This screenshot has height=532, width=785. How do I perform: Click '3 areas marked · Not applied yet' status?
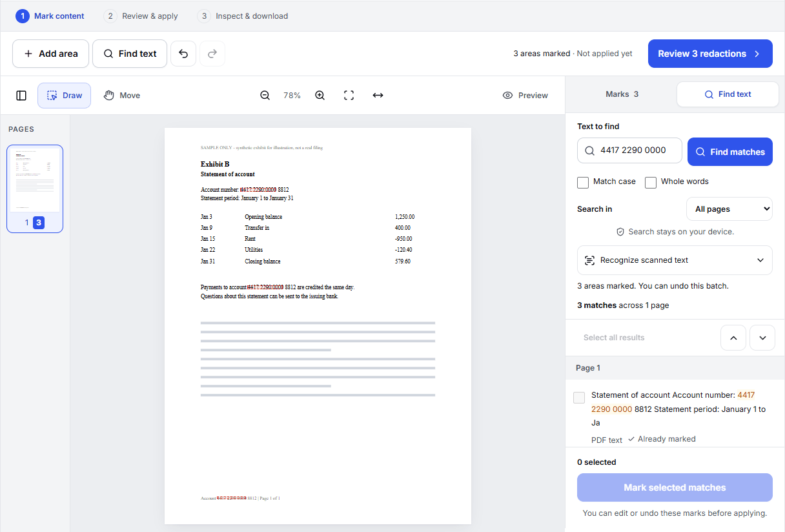click(573, 54)
